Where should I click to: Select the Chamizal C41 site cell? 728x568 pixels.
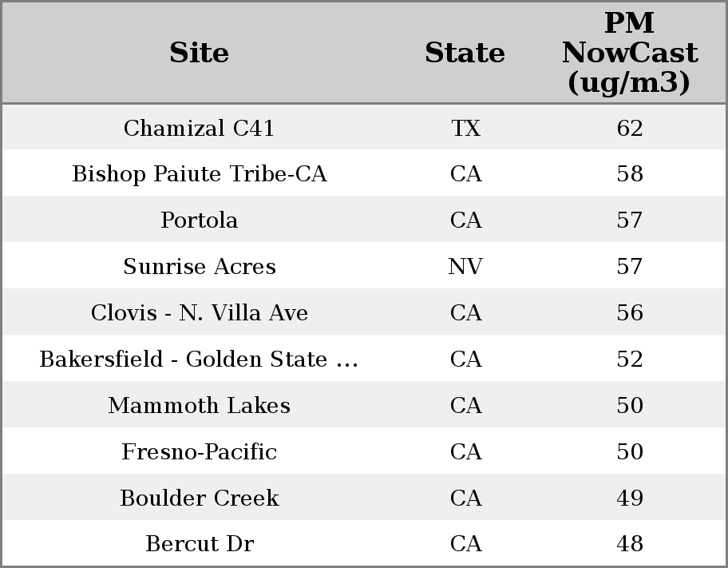point(199,128)
